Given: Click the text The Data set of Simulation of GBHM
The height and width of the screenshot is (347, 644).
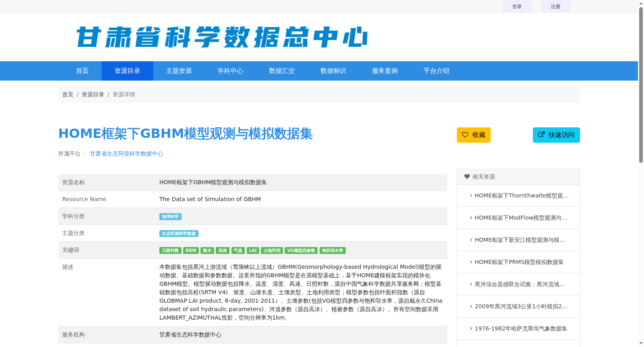Looking at the screenshot, I should click(210, 199).
